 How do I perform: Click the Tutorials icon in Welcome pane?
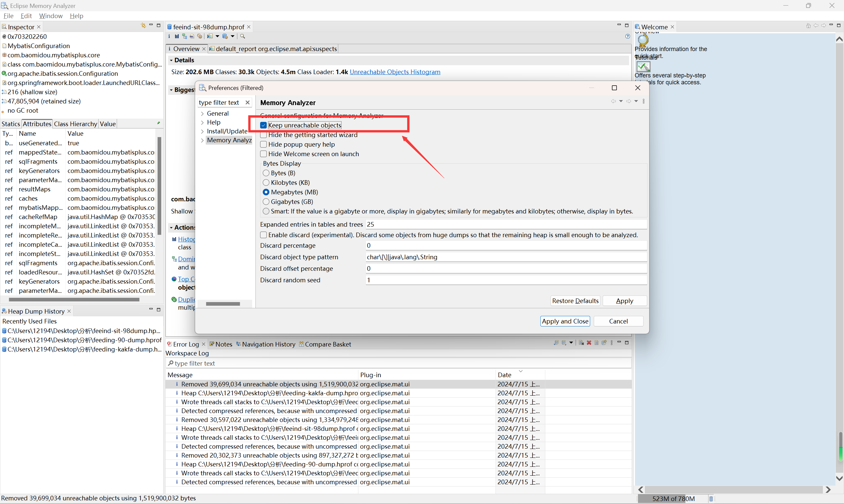[643, 66]
